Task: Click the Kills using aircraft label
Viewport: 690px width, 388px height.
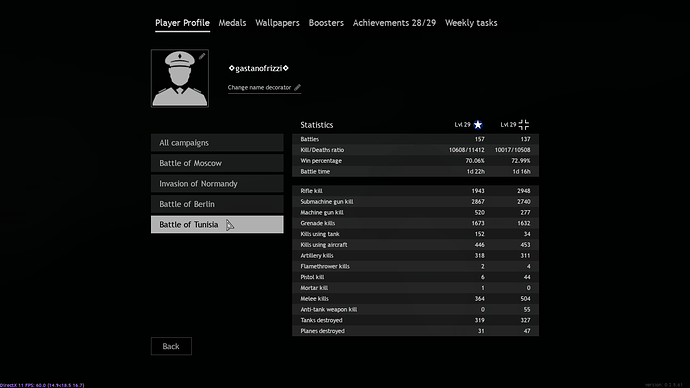Action: 324,245
